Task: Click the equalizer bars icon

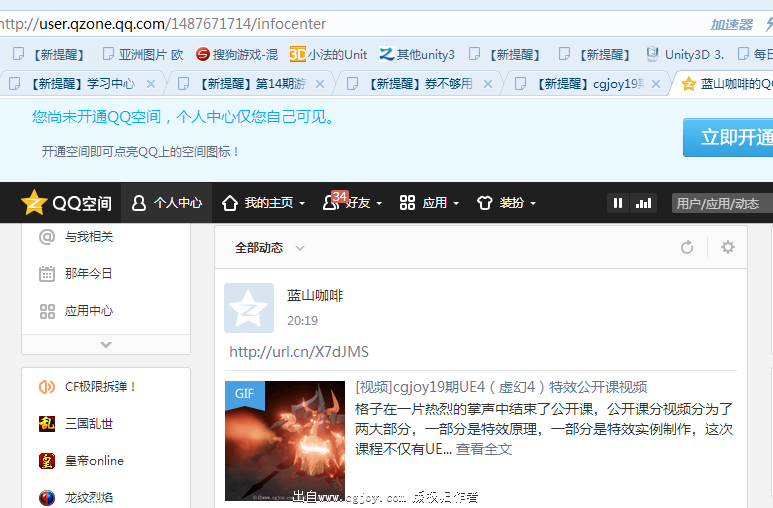Action: click(643, 203)
